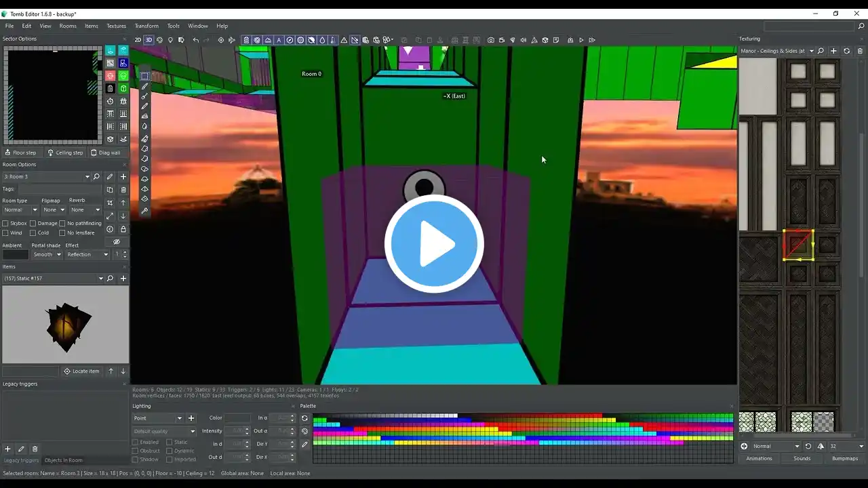
Task: Open the Room type dropdown
Action: tap(20, 209)
